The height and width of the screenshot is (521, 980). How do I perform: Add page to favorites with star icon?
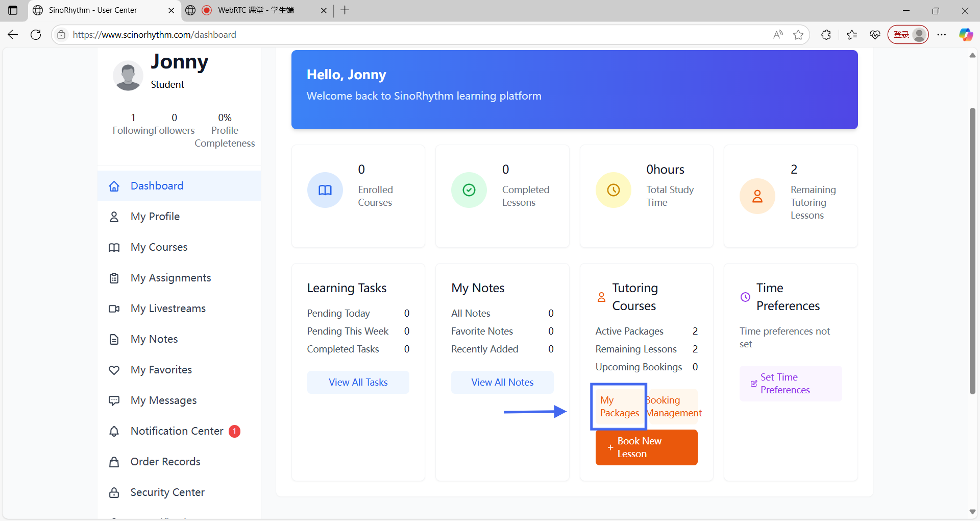tap(798, 35)
